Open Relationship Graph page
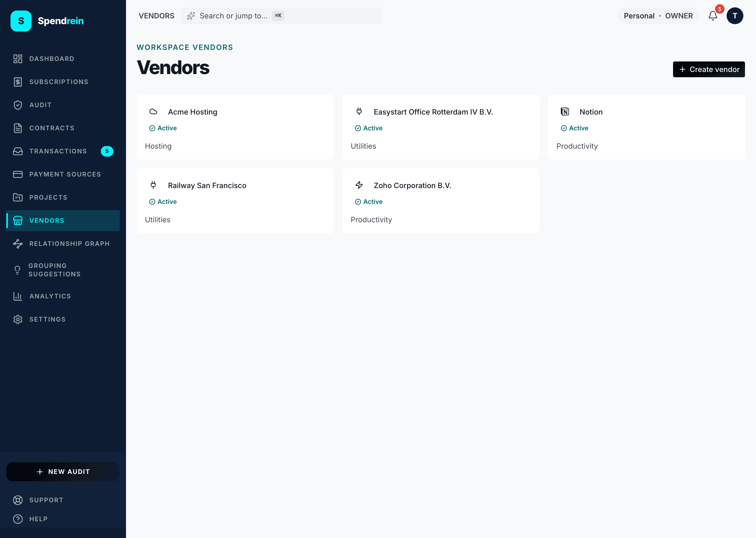The image size is (756, 538). tap(63, 244)
